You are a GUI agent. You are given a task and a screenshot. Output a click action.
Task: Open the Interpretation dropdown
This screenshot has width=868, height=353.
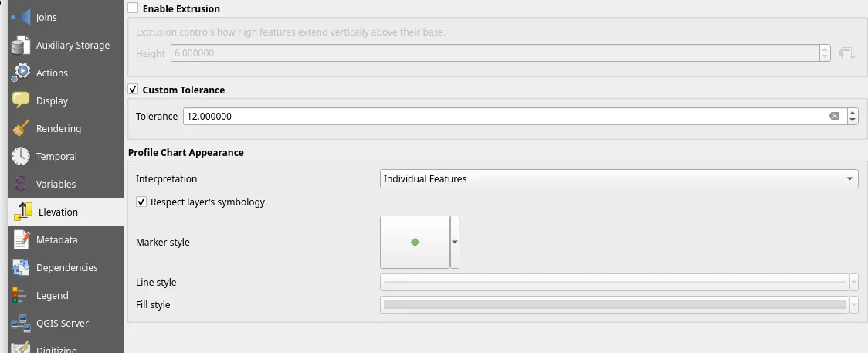(x=619, y=178)
